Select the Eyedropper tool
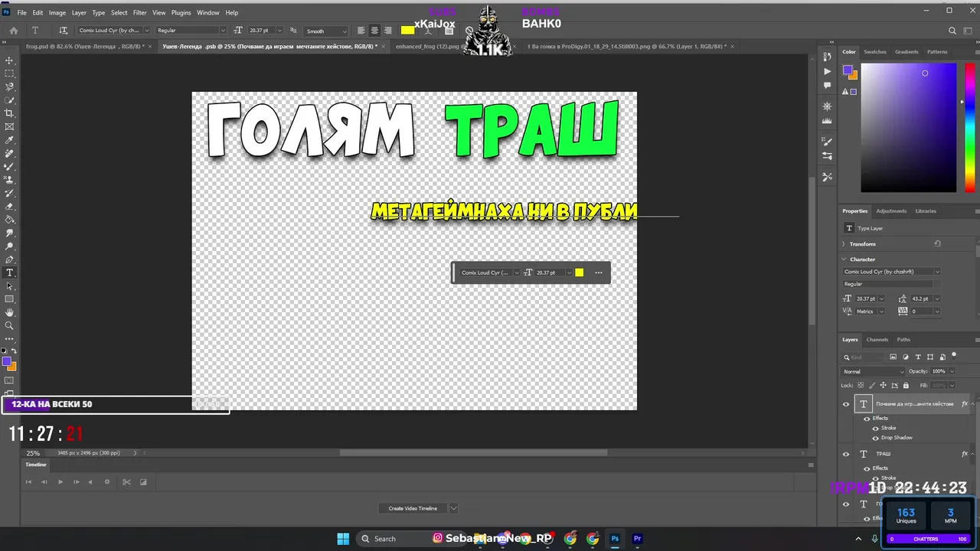The height and width of the screenshot is (551, 980). coord(9,140)
